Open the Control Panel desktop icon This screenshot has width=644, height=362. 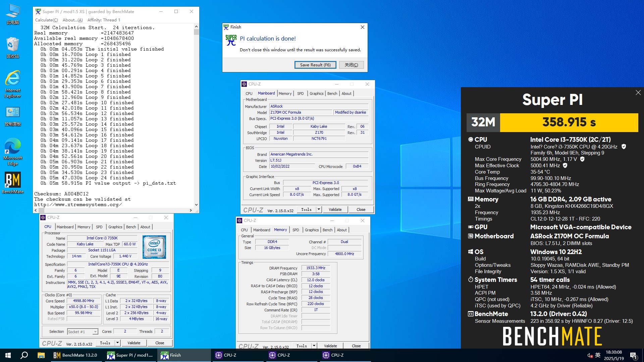[x=13, y=116]
